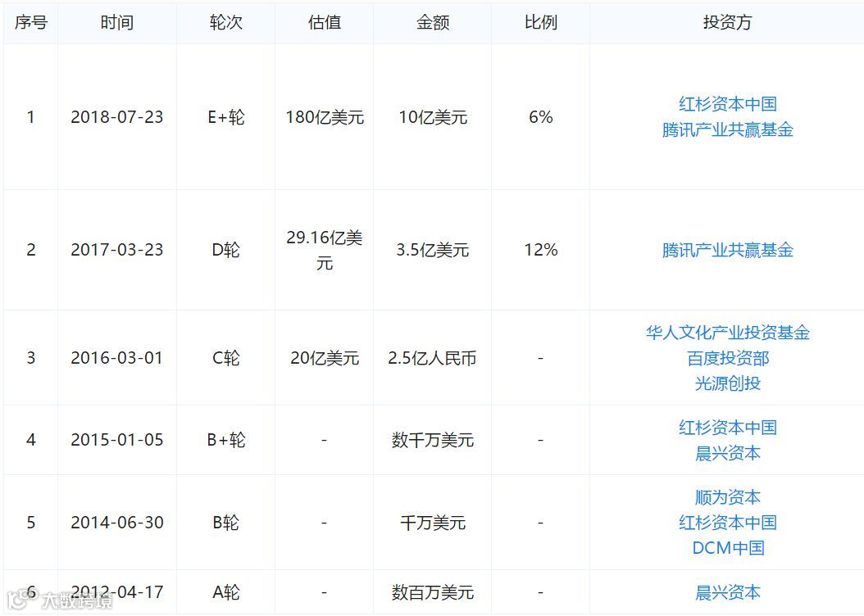This screenshot has width=864, height=616.
Task: Select the B+轮 round cell
Action: [226, 440]
